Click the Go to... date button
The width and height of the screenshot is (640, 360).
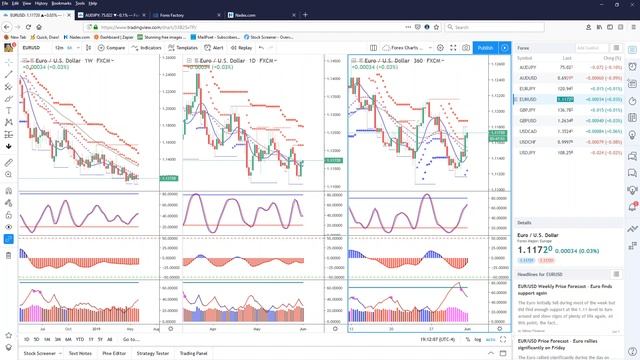pyautogui.click(x=131, y=339)
